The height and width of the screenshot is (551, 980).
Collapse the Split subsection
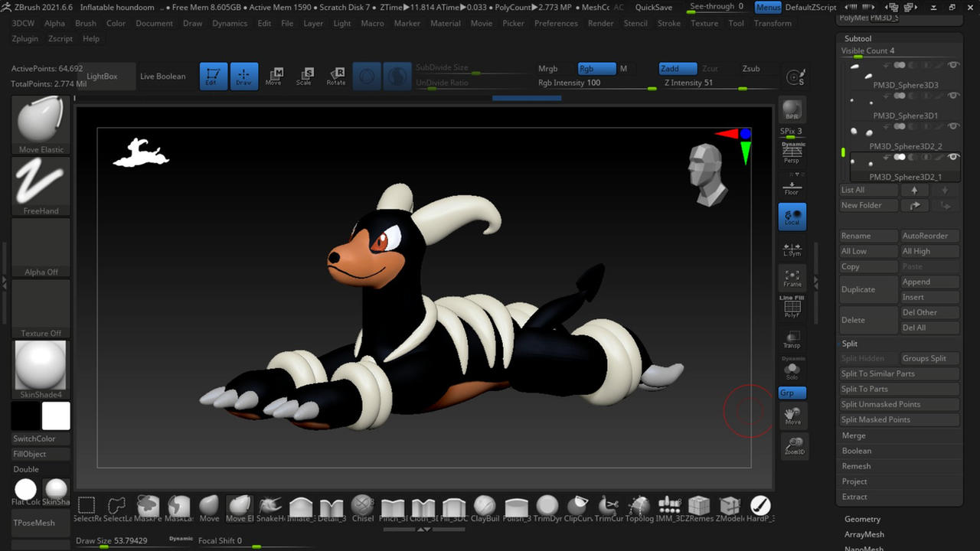(x=850, y=344)
